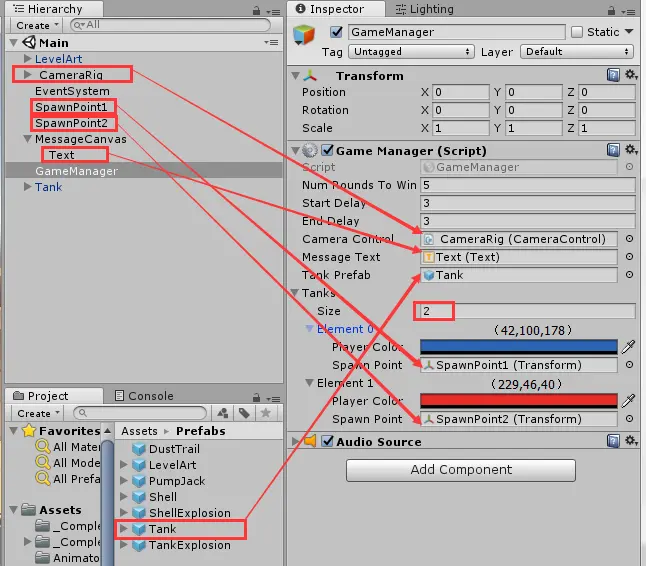Select EventSystem in Hierarchy

[72, 91]
